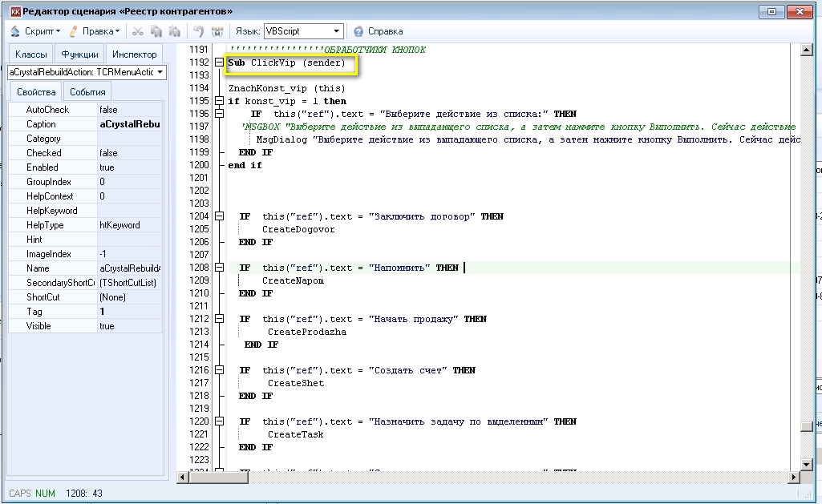
Task: Close the script editor window
Action: pyautogui.click(x=800, y=11)
